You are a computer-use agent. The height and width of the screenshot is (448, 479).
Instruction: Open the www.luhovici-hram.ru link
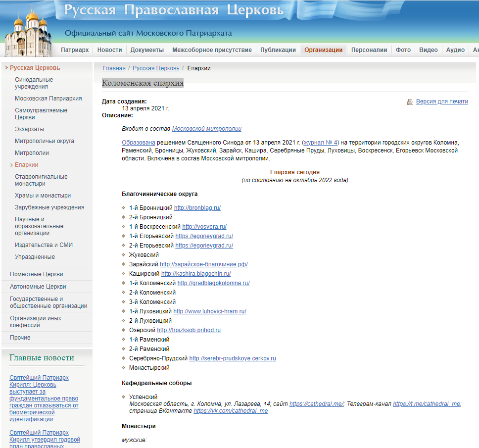[210, 311]
